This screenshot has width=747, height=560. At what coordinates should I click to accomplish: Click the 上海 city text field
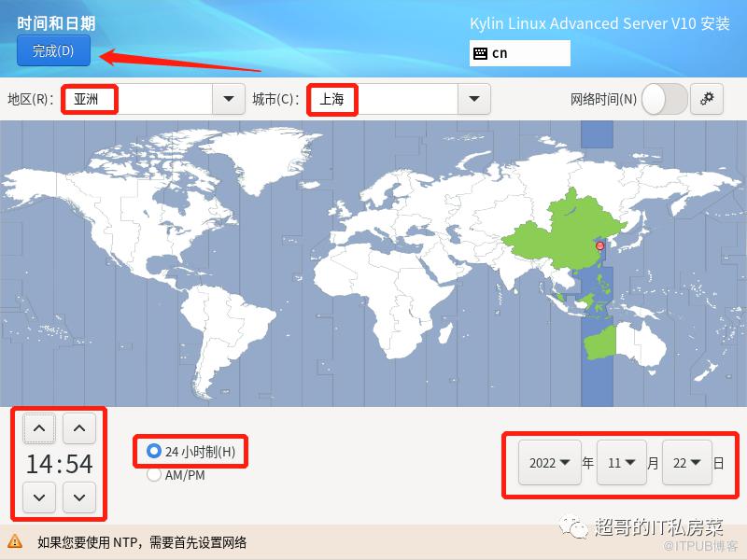(x=383, y=99)
